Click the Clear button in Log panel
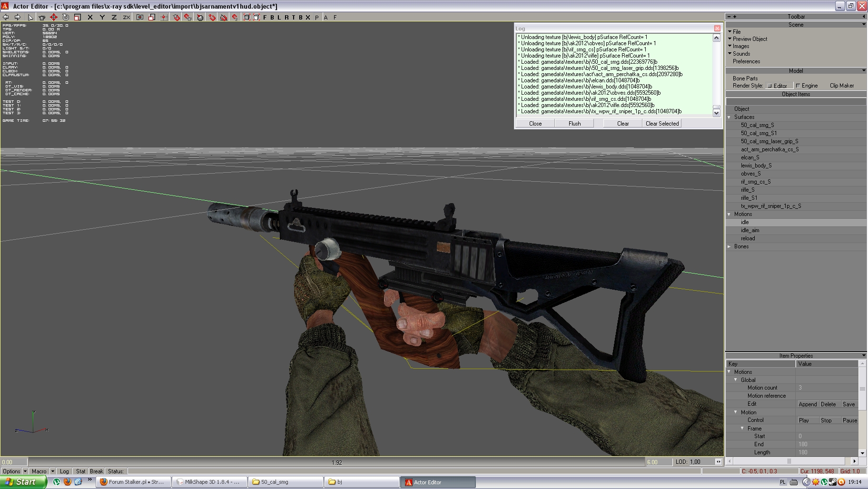The height and width of the screenshot is (489, 868). 623,123
